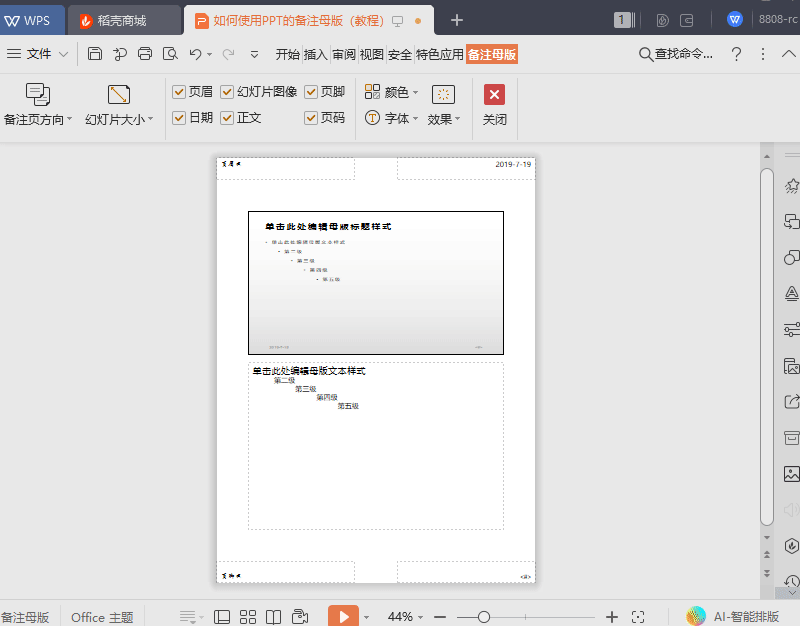This screenshot has height=626, width=800.
Task: Open the shapes icon in right sidebar
Action: point(791,257)
